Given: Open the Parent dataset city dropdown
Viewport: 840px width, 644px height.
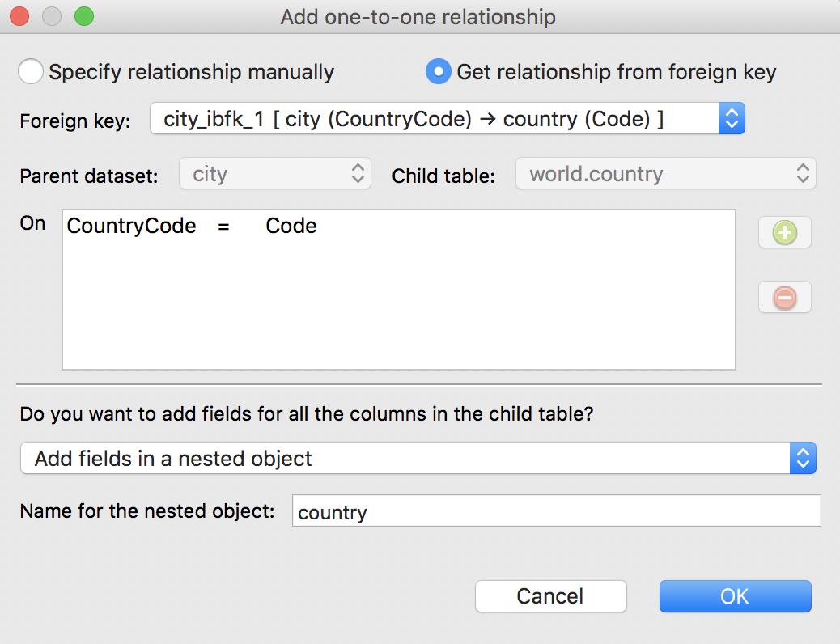Looking at the screenshot, I should pos(275,174).
